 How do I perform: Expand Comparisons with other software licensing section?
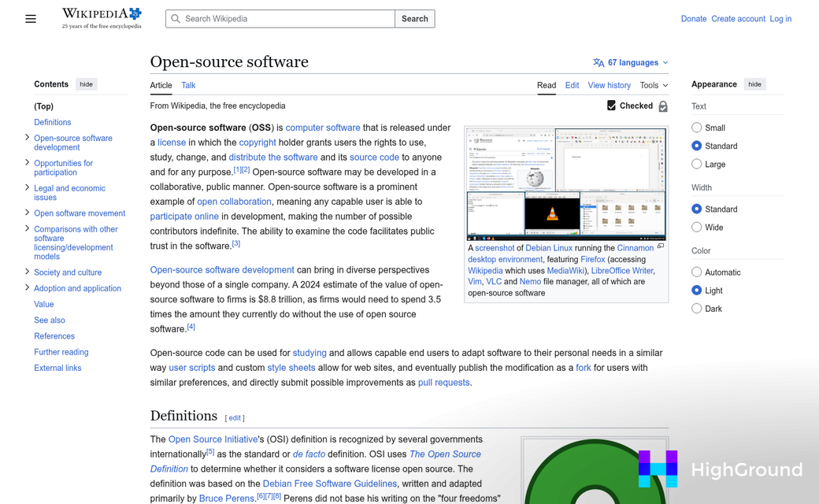pyautogui.click(x=27, y=228)
